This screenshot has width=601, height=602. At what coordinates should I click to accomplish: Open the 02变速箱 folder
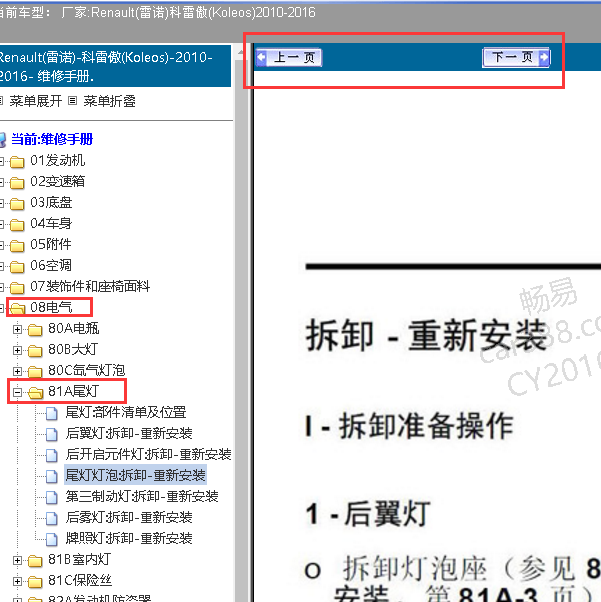click(x=58, y=181)
